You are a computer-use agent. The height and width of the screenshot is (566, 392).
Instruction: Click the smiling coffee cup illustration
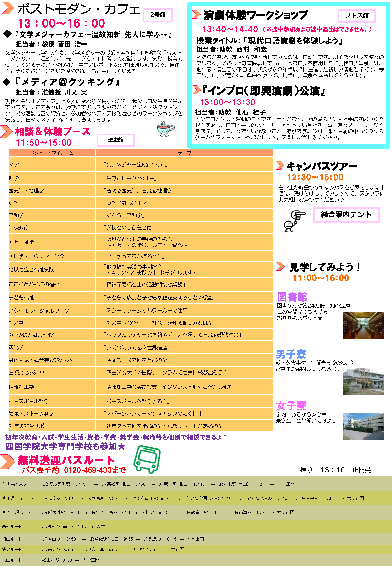pos(165,129)
